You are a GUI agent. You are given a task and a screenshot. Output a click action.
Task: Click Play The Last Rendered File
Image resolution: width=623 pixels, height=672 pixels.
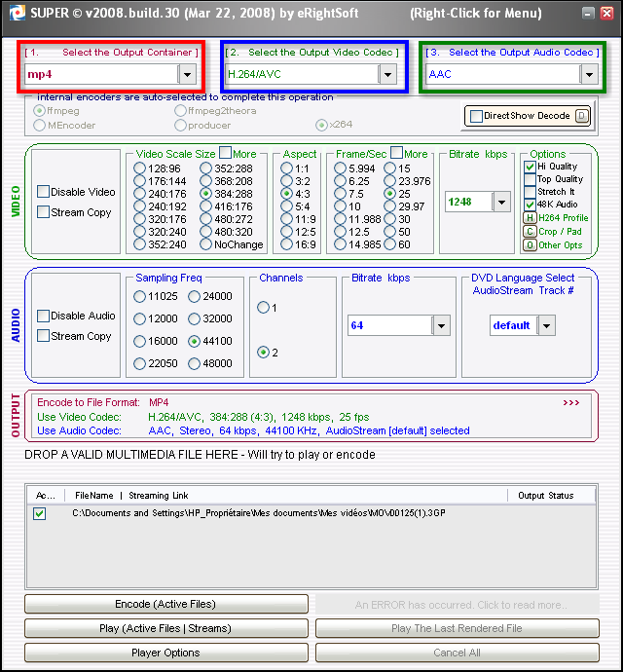click(458, 629)
